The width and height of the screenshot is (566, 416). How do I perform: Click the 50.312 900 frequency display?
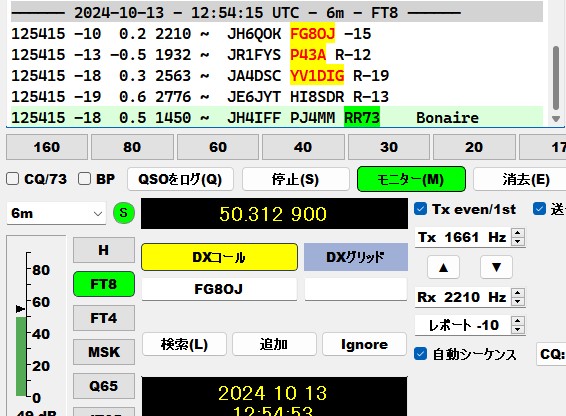pos(274,213)
